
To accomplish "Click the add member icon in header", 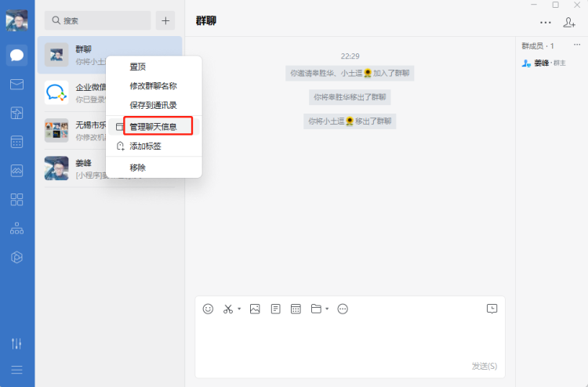I will coord(569,23).
